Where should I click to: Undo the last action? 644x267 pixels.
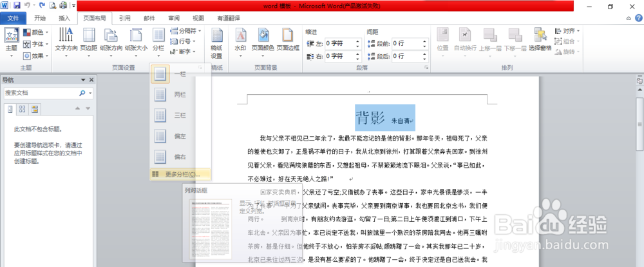[x=27, y=5]
